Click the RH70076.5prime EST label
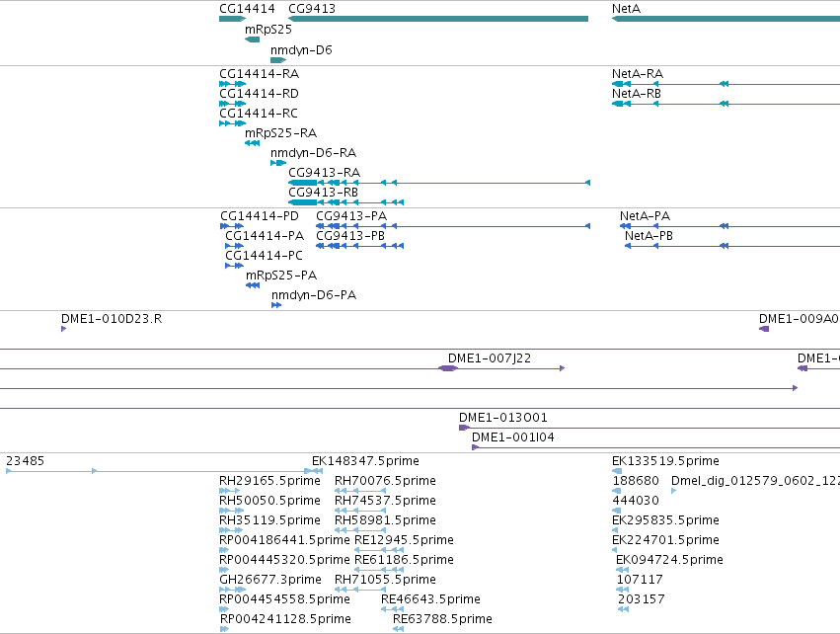The height and width of the screenshot is (634, 840). pyautogui.click(x=385, y=481)
